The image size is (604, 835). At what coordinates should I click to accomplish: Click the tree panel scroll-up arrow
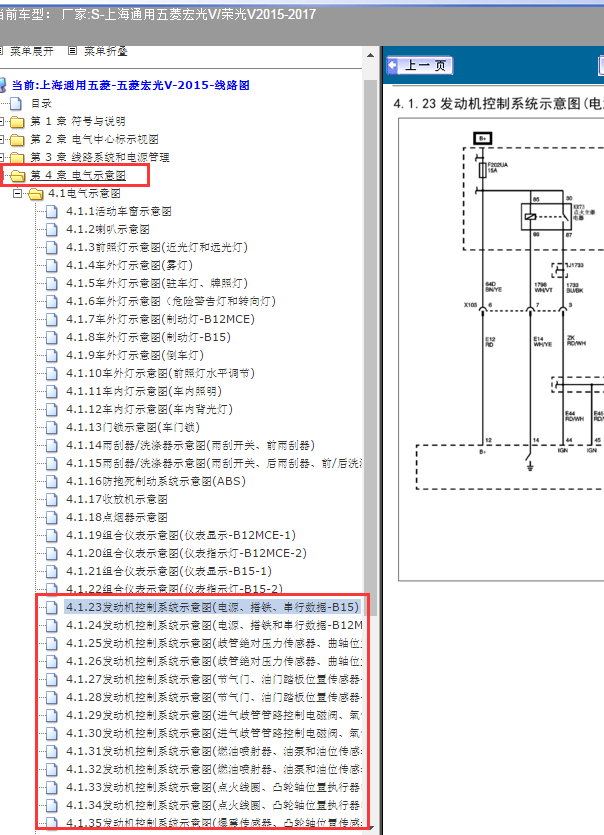[370, 55]
